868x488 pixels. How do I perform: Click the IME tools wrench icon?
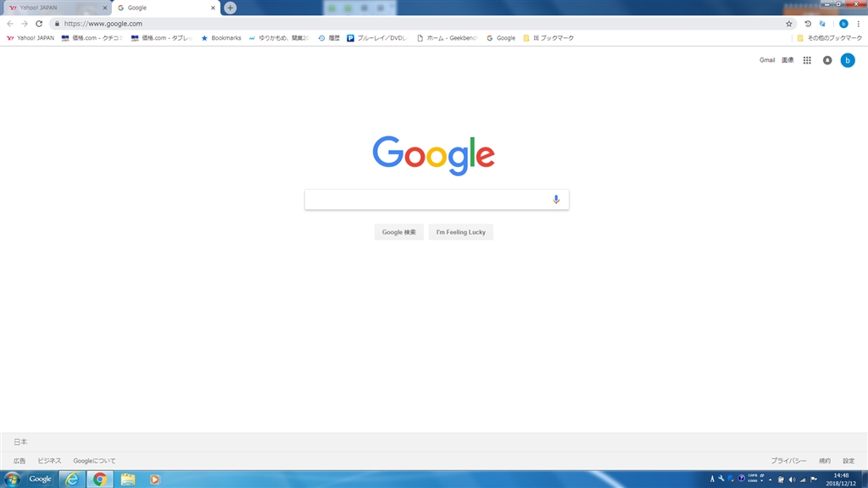pyautogui.click(x=721, y=479)
